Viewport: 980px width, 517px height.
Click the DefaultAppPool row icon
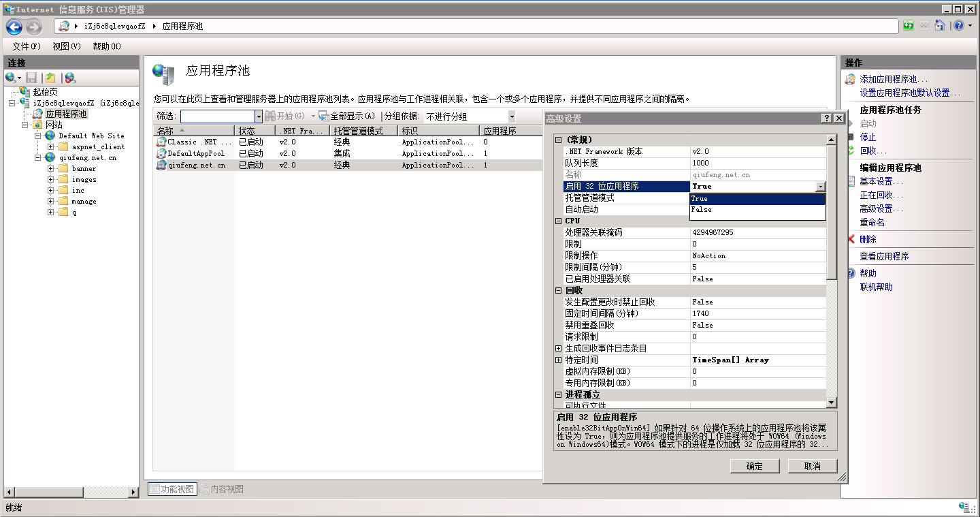tap(161, 153)
